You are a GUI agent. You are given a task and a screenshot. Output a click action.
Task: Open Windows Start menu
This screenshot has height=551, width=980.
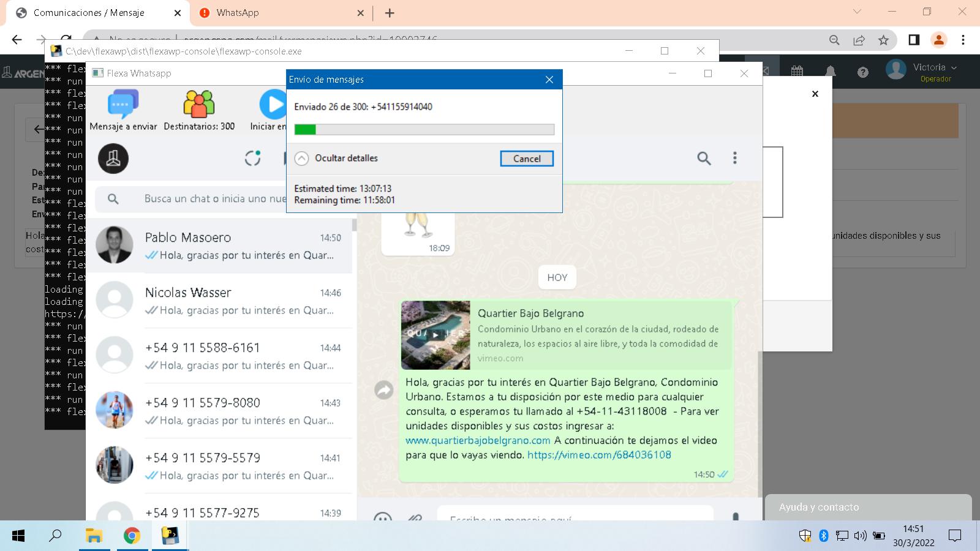click(18, 536)
